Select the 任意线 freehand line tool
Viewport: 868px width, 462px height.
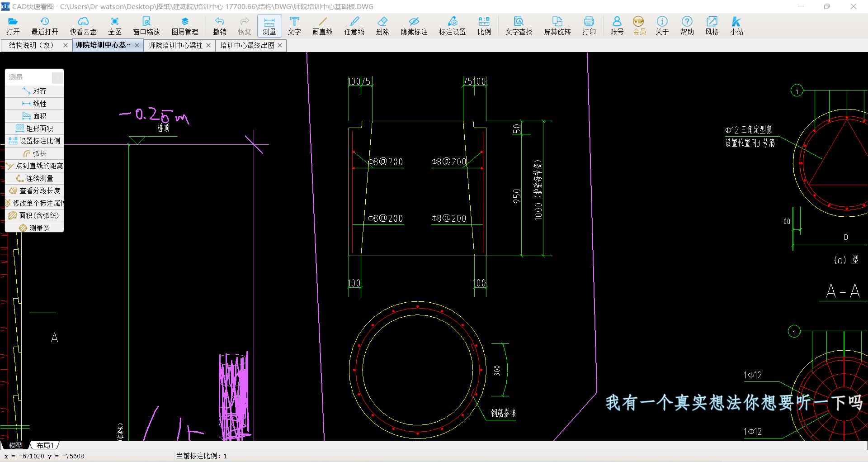[354, 26]
